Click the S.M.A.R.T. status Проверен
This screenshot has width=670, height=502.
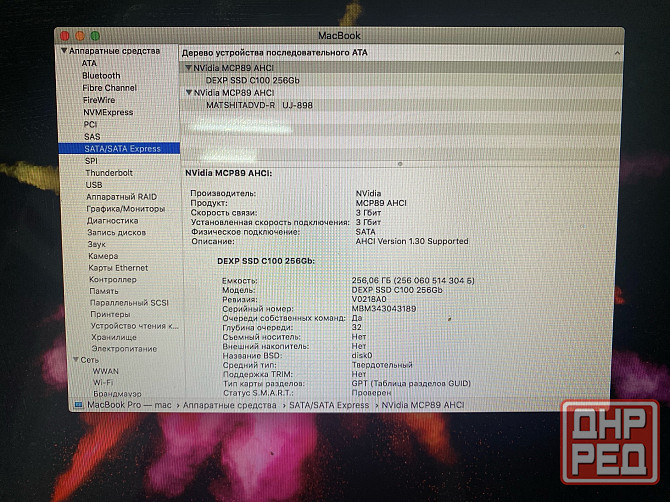click(371, 393)
